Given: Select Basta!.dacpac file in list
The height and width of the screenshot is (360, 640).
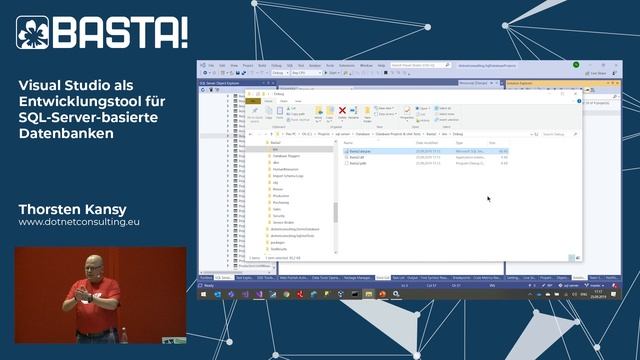Looking at the screenshot, I should [426, 151].
